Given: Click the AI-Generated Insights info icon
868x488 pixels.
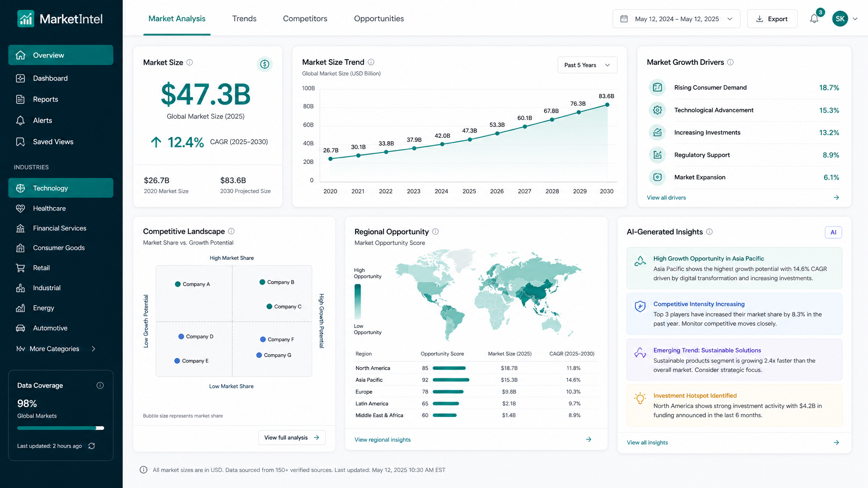Looking at the screenshot, I should pyautogui.click(x=709, y=231).
